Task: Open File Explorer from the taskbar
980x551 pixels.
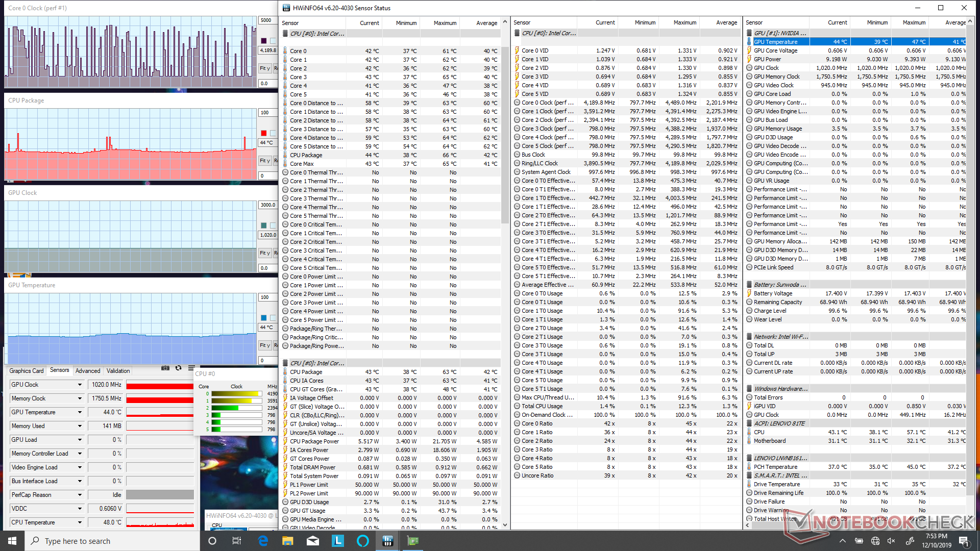Action: coord(288,541)
